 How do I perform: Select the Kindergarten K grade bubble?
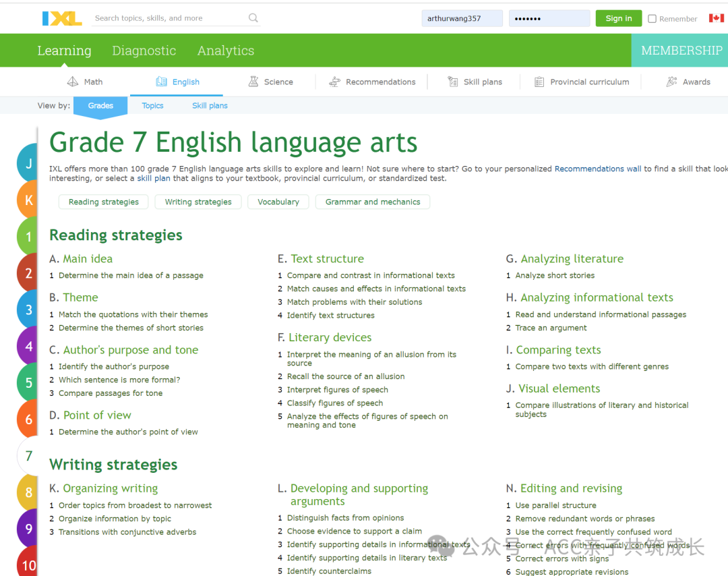click(28, 200)
